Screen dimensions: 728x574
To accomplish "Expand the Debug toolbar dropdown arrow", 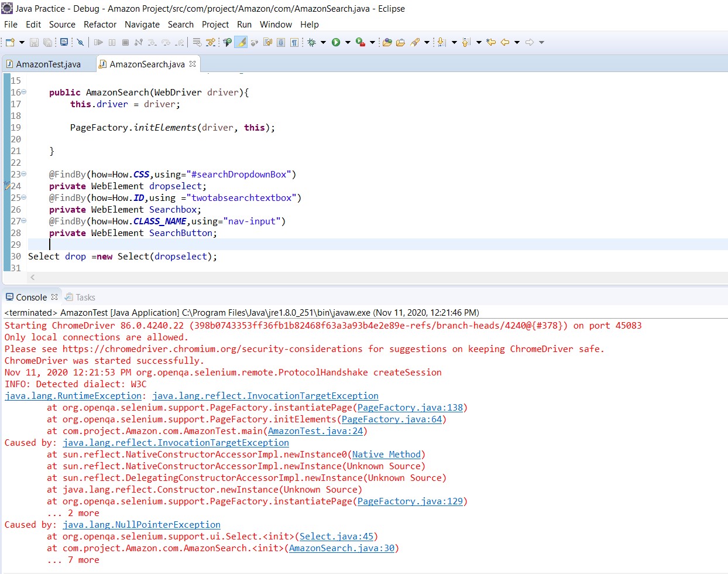I will tap(324, 42).
